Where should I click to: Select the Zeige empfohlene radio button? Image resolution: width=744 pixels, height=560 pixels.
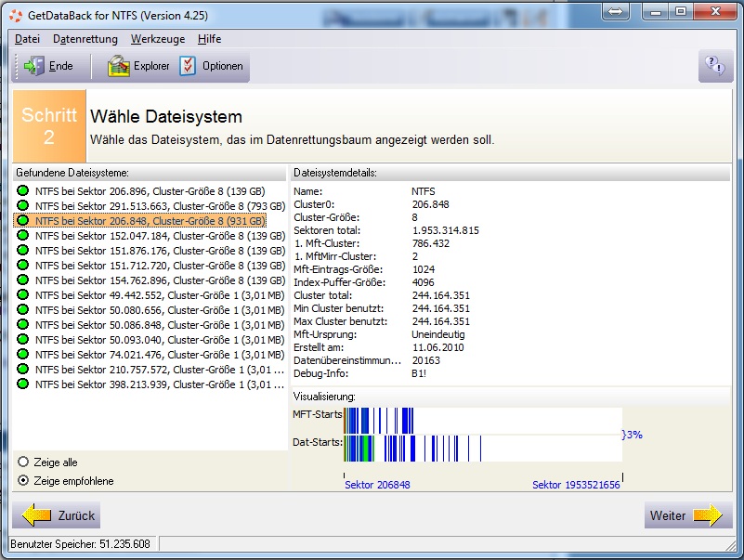click(x=23, y=480)
